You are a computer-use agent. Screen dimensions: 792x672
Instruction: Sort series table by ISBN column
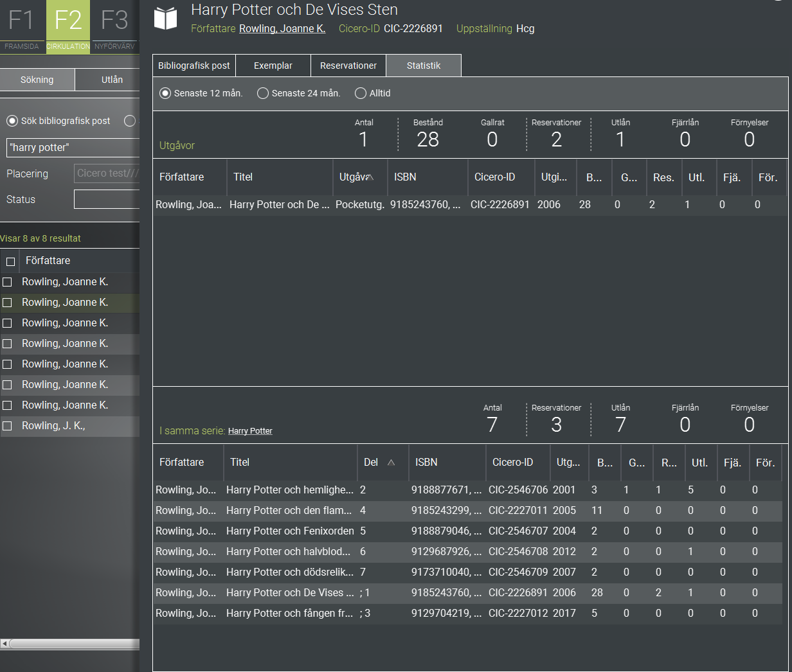tap(447, 462)
